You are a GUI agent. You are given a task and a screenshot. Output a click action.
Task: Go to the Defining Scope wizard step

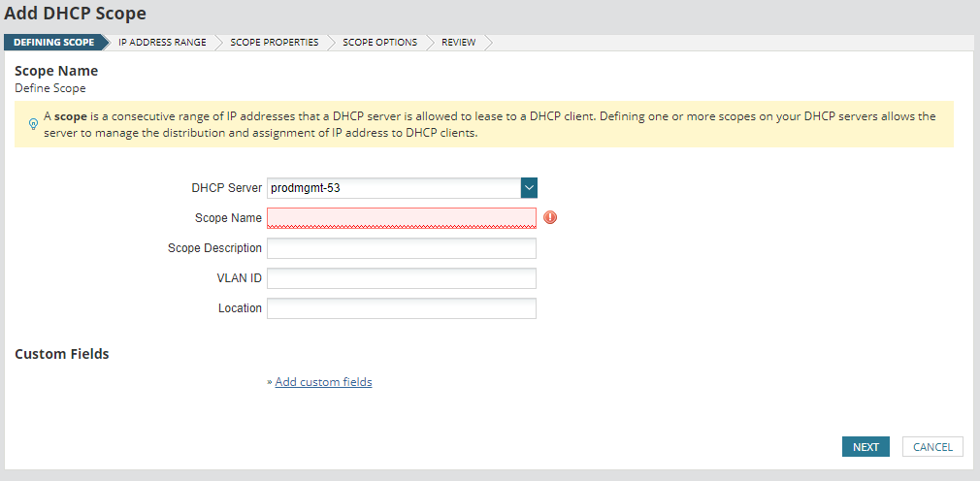coord(53,43)
